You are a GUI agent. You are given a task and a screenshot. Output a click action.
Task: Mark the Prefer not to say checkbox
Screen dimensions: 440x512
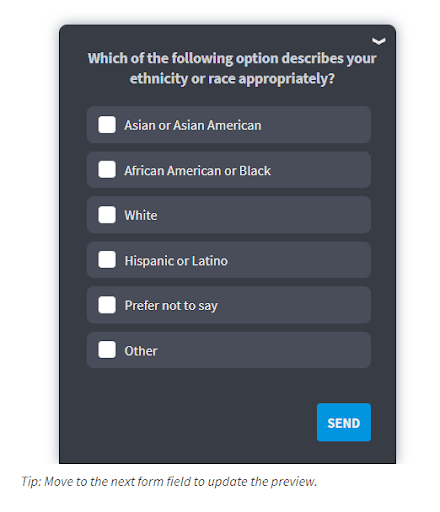[x=107, y=305]
